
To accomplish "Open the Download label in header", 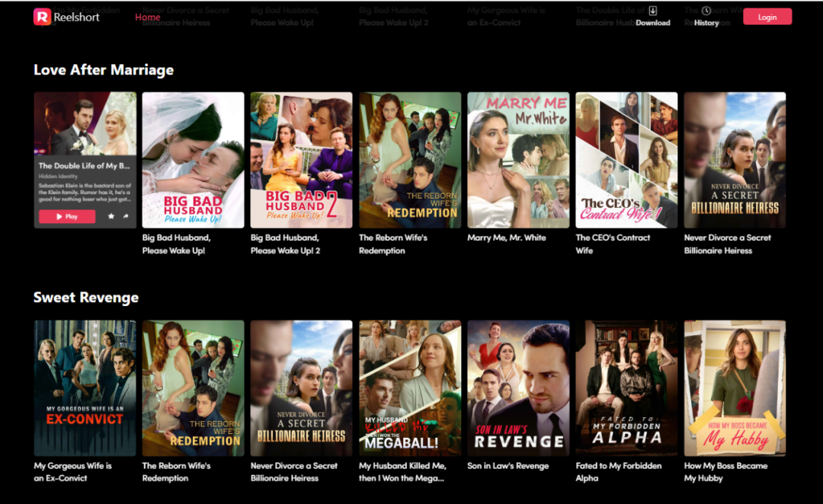I will pyautogui.click(x=653, y=23).
